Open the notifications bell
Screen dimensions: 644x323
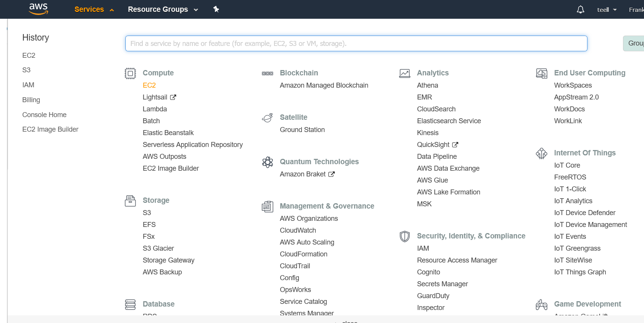pyautogui.click(x=580, y=10)
